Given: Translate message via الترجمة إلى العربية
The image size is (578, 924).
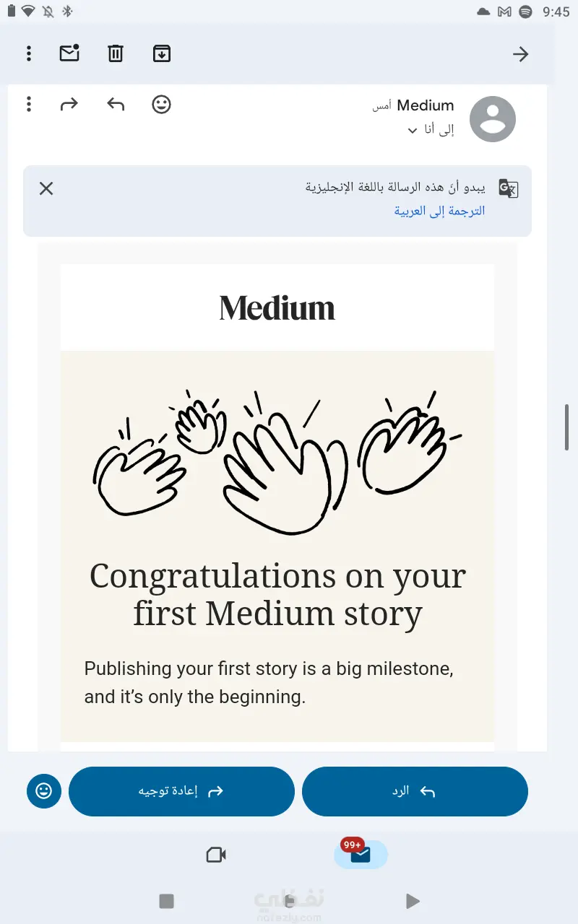Looking at the screenshot, I should point(439,211).
